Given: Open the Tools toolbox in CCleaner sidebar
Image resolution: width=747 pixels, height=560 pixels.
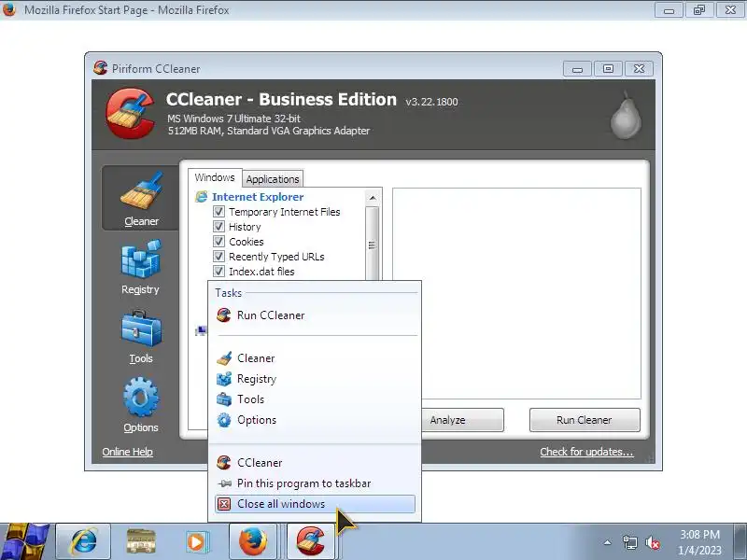Looking at the screenshot, I should tap(141, 337).
